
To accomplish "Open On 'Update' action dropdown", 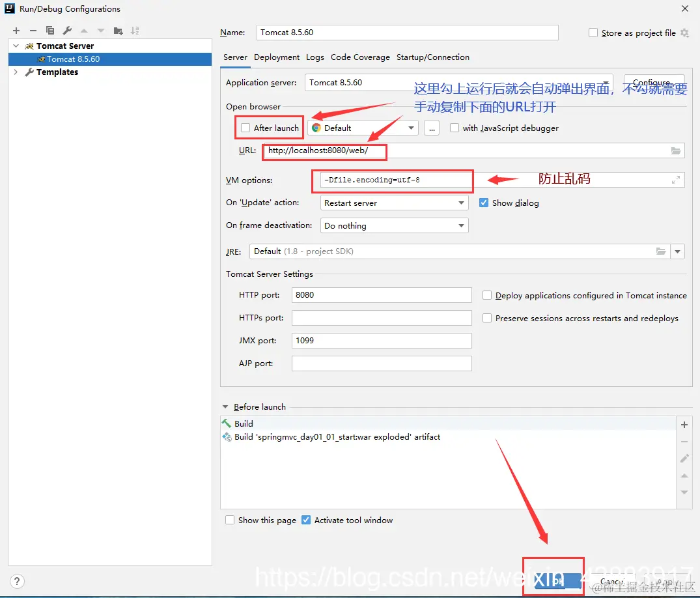I will (x=394, y=203).
